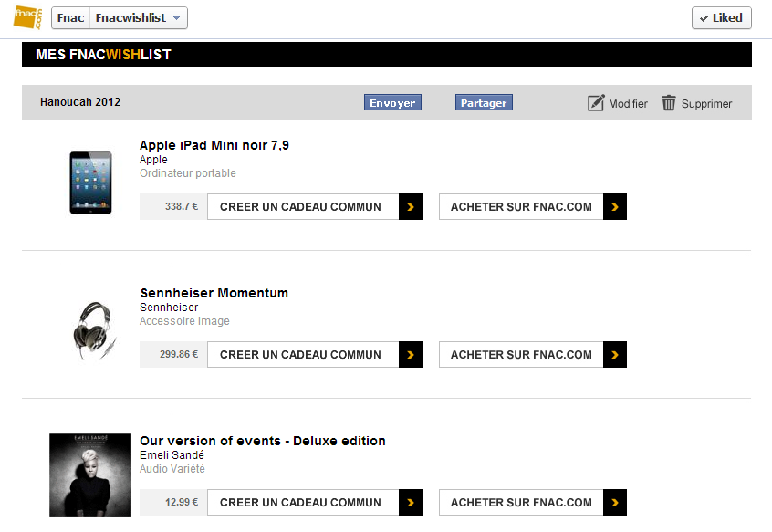Open the Emeli Sandé album cover
The width and height of the screenshot is (772, 532).
coord(90,475)
